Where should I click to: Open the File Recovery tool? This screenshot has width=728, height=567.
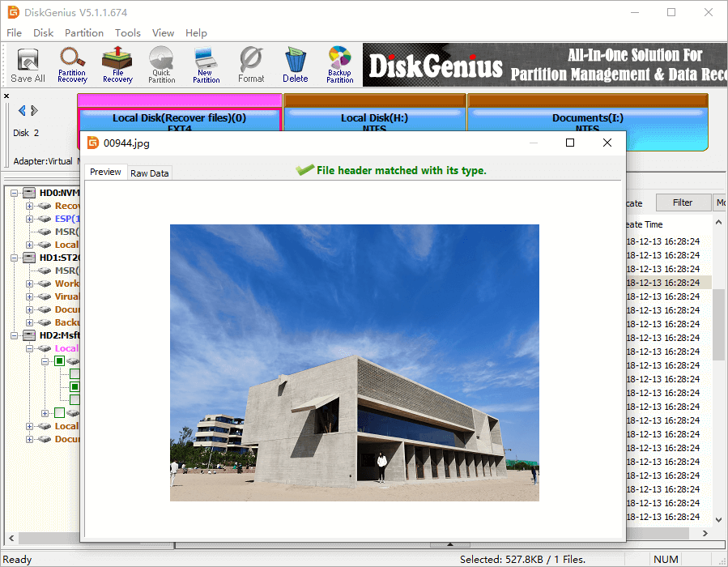coord(117,64)
